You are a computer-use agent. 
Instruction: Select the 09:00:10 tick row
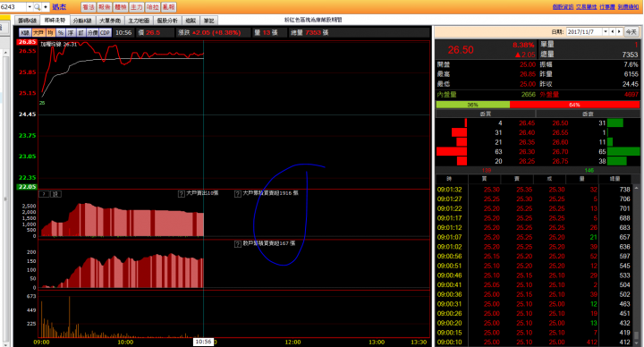pos(533,342)
